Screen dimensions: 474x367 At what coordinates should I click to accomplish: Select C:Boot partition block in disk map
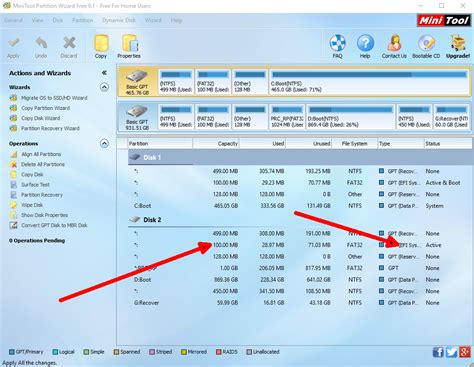point(369,82)
